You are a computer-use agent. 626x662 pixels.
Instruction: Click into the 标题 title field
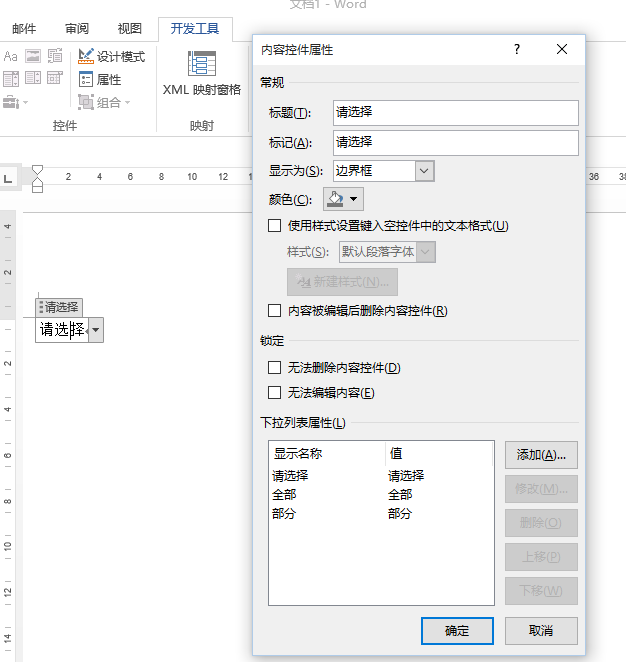click(x=455, y=113)
